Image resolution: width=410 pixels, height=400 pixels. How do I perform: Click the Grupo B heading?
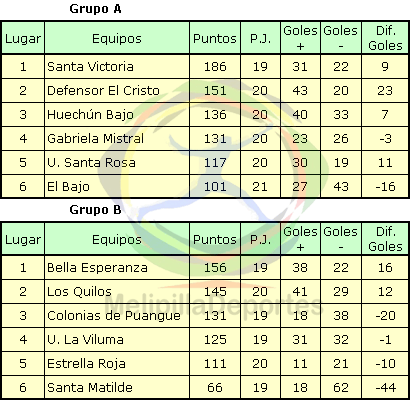click(95, 210)
